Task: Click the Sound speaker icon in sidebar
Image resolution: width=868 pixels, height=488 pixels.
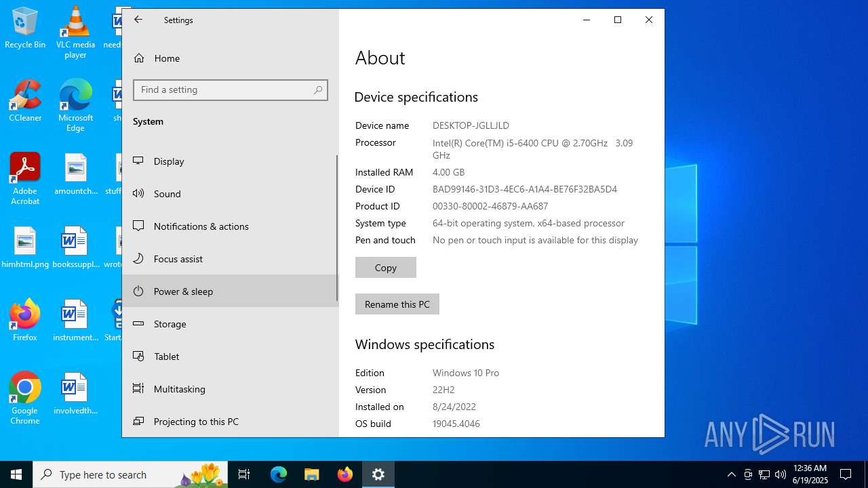Action: [x=138, y=193]
